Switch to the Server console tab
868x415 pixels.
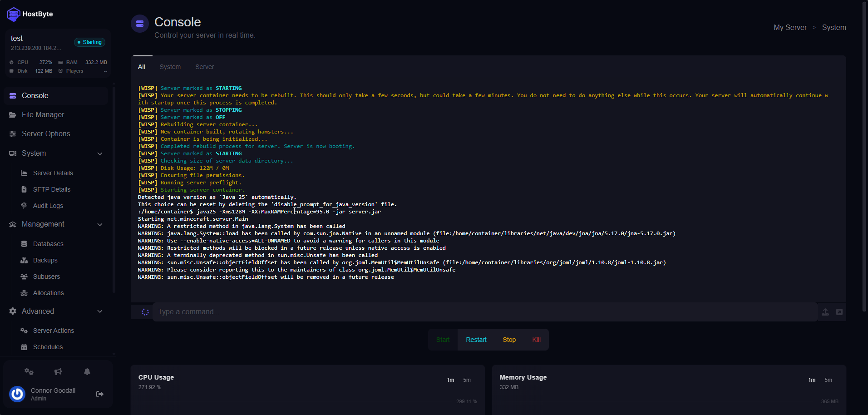[x=205, y=67]
